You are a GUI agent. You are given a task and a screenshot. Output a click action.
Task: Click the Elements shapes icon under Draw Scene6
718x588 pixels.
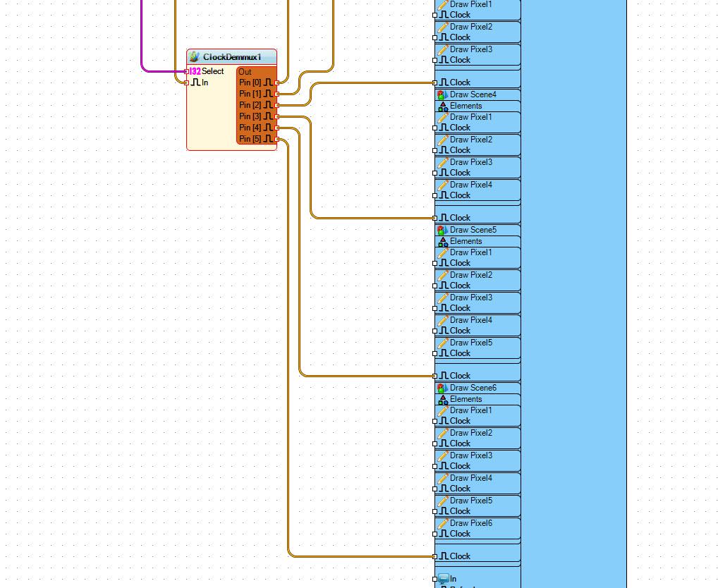(443, 400)
